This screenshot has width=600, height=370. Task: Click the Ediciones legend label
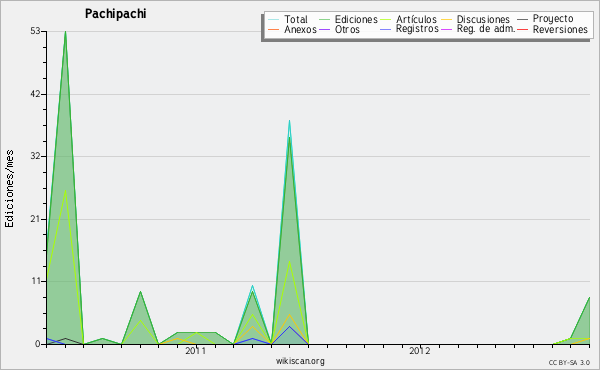[356, 19]
